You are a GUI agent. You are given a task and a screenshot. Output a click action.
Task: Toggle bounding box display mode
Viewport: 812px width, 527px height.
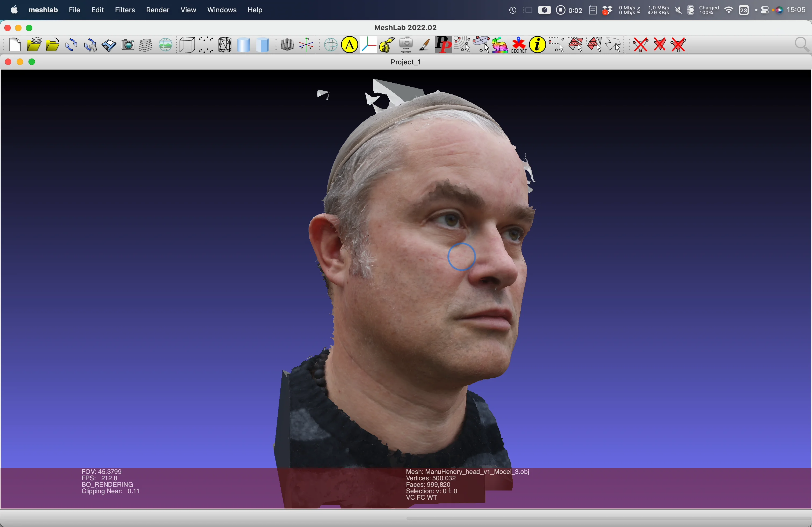(x=187, y=45)
